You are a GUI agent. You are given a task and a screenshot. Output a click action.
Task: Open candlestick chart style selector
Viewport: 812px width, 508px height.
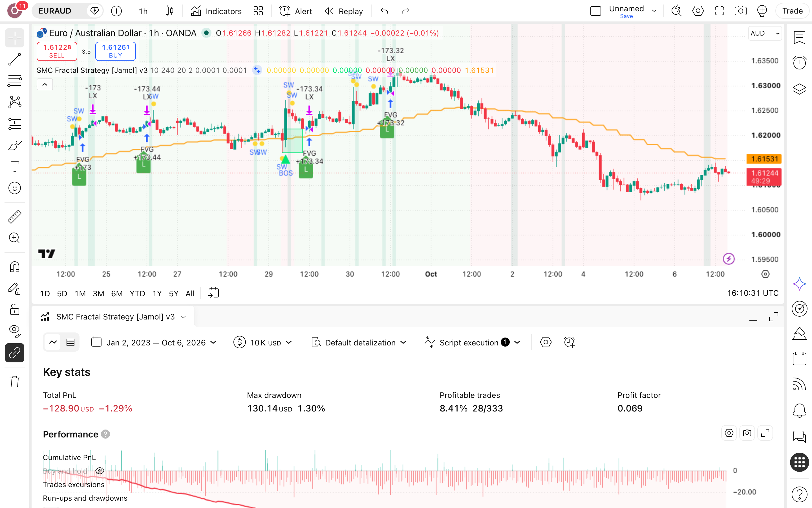(x=169, y=11)
